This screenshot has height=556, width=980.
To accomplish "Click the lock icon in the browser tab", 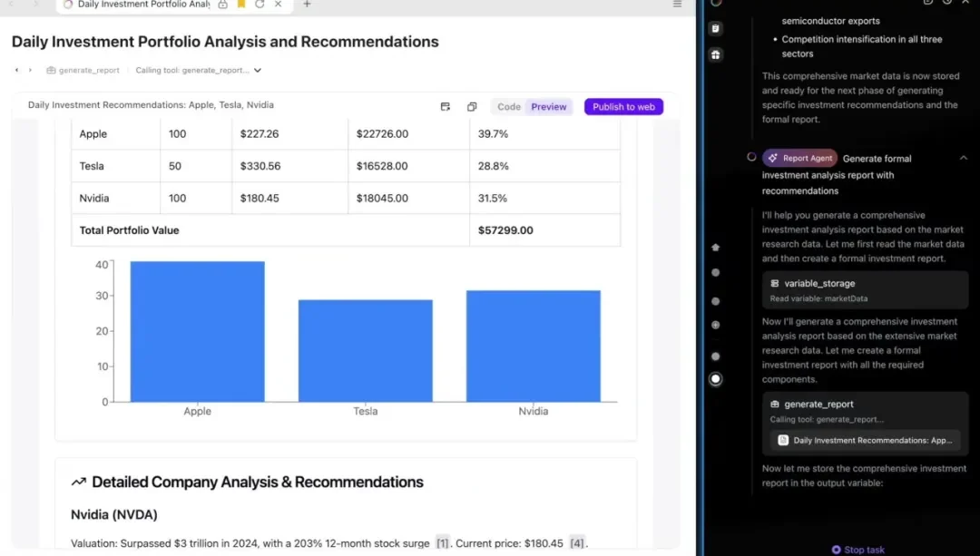I will 223,5.
